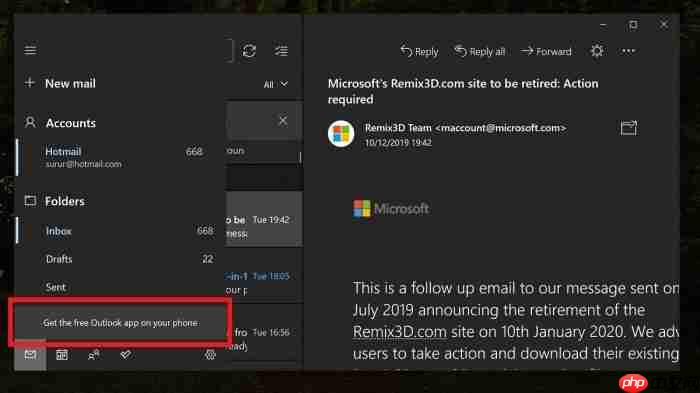Dismiss the message list notification with X
The image size is (700, 393).
click(x=283, y=121)
